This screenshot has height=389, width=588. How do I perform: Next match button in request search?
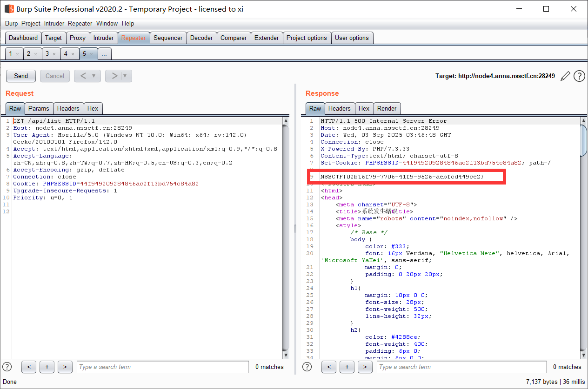tap(65, 367)
